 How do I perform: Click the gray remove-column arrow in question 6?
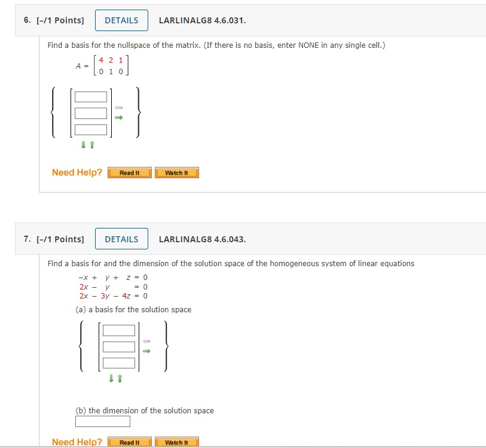118,108
